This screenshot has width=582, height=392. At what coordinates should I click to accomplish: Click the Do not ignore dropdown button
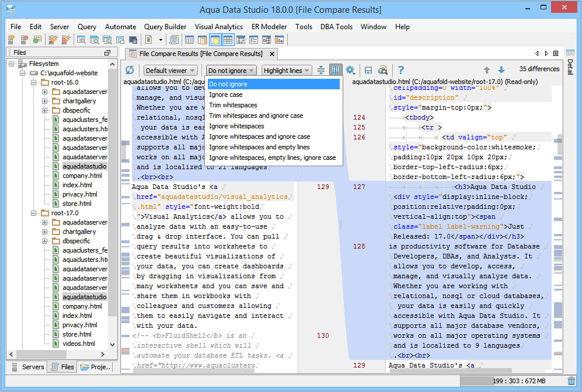231,71
